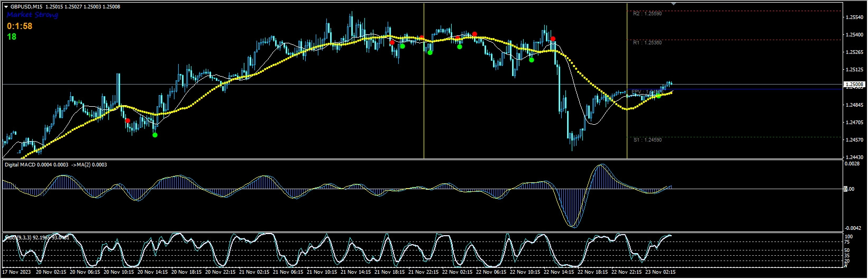
Task: Select the R2 : 1.25590 resistance label
Action: coord(647,14)
